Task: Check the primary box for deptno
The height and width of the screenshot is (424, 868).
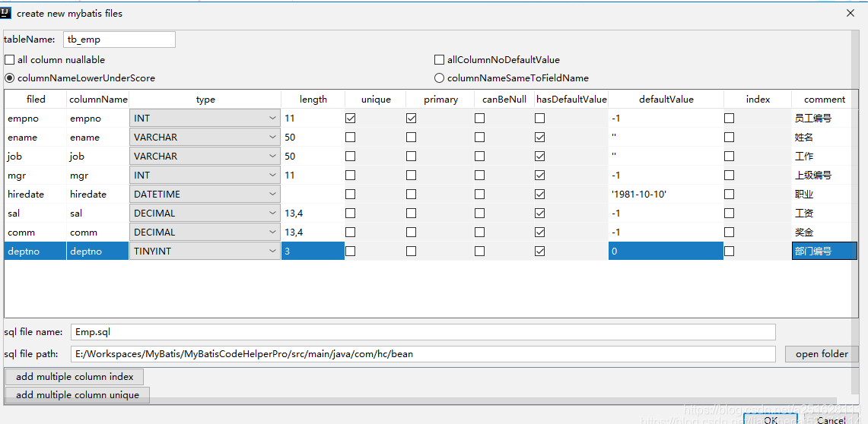Action: 411,251
